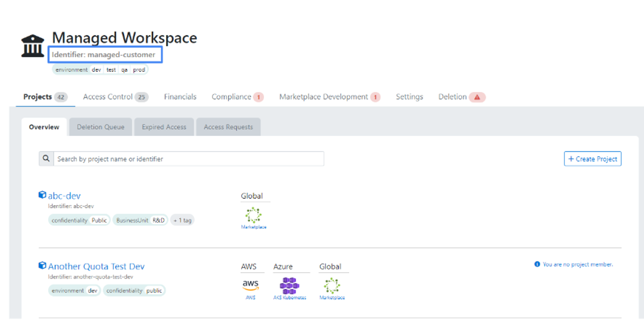Viewport: 644px width, 327px height.
Task: Click the confidentiality Public tag on abc-dev
Action: (x=79, y=220)
